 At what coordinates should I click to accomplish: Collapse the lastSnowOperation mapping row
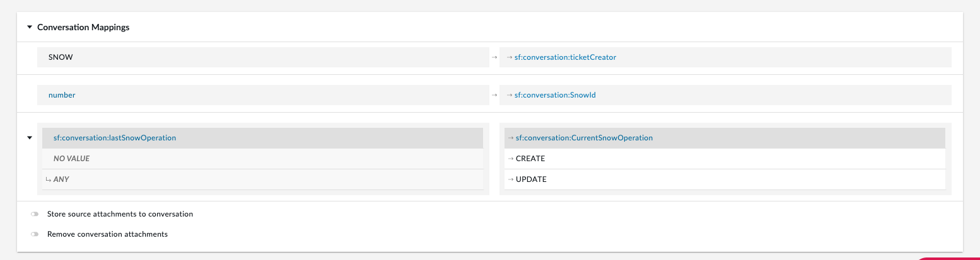tap(30, 138)
